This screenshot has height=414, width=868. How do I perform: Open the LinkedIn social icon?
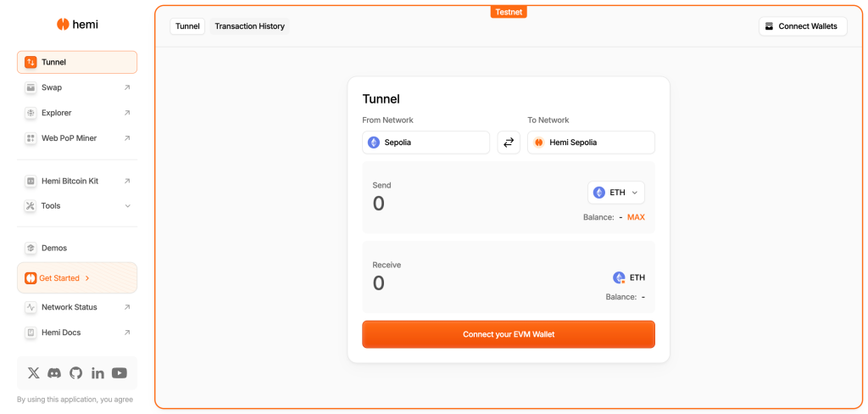point(97,372)
